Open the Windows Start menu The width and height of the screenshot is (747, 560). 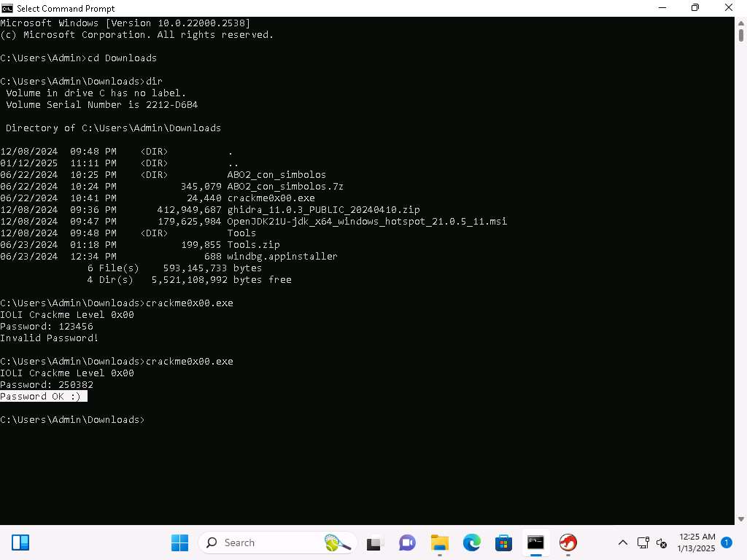point(179,542)
